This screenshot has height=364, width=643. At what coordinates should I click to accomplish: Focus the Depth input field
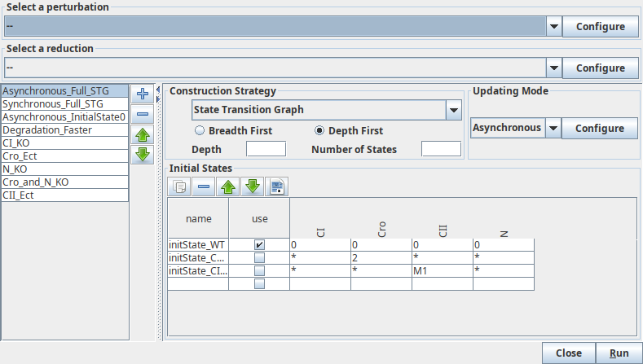[x=266, y=149]
